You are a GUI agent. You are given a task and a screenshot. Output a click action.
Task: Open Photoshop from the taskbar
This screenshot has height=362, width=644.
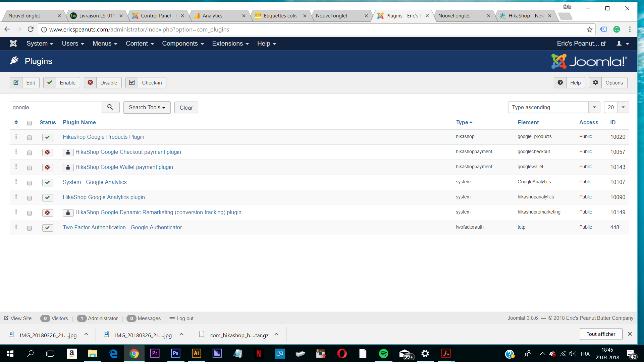pyautogui.click(x=175, y=354)
